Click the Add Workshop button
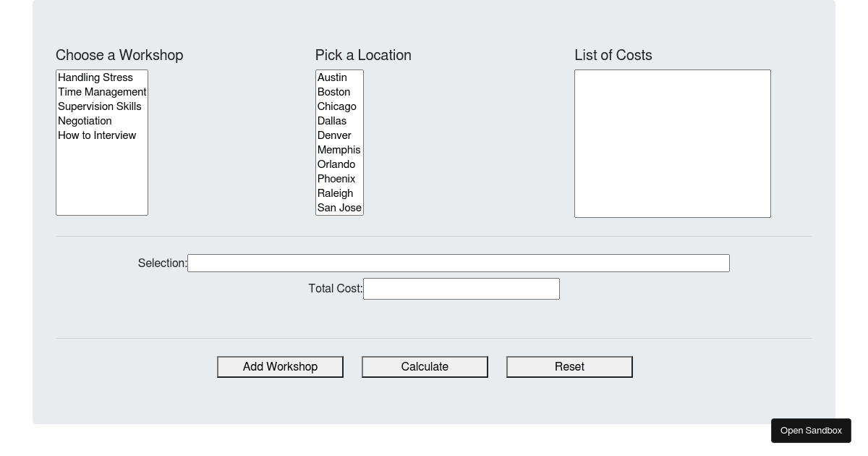The image size is (868, 456). (280, 367)
